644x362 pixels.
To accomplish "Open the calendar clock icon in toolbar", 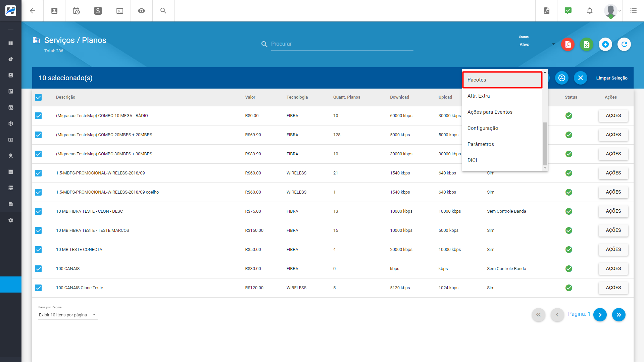I will 76,11.
